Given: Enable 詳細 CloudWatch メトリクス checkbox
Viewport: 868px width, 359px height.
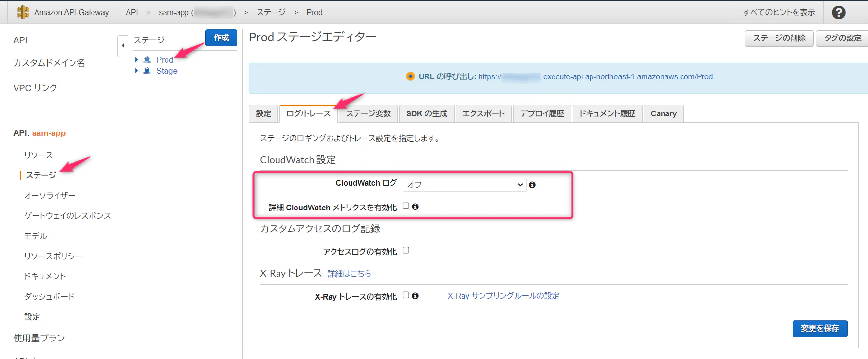Looking at the screenshot, I should [x=406, y=206].
